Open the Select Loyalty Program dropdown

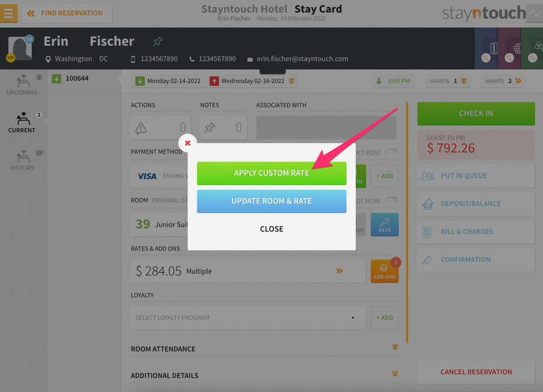pyautogui.click(x=248, y=318)
